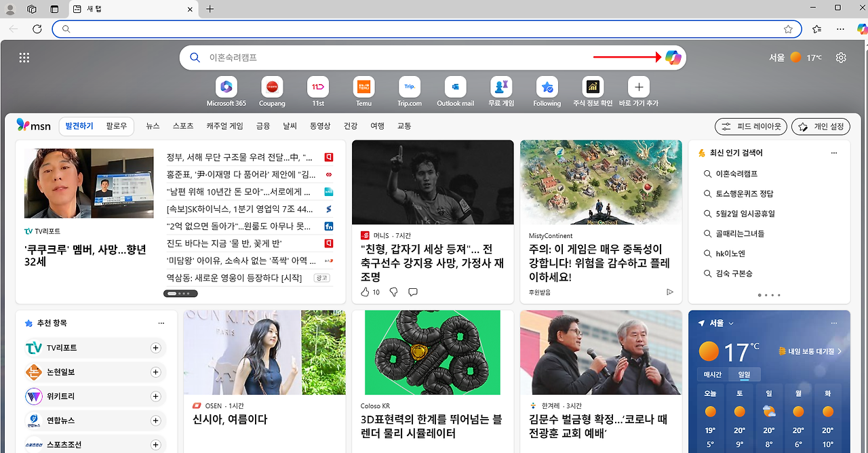Select the 발견하기 tab
The width and height of the screenshot is (868, 453).
pyautogui.click(x=79, y=126)
